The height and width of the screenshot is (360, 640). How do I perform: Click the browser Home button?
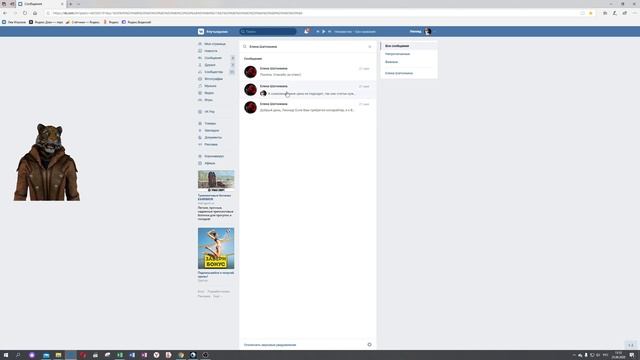35,13
